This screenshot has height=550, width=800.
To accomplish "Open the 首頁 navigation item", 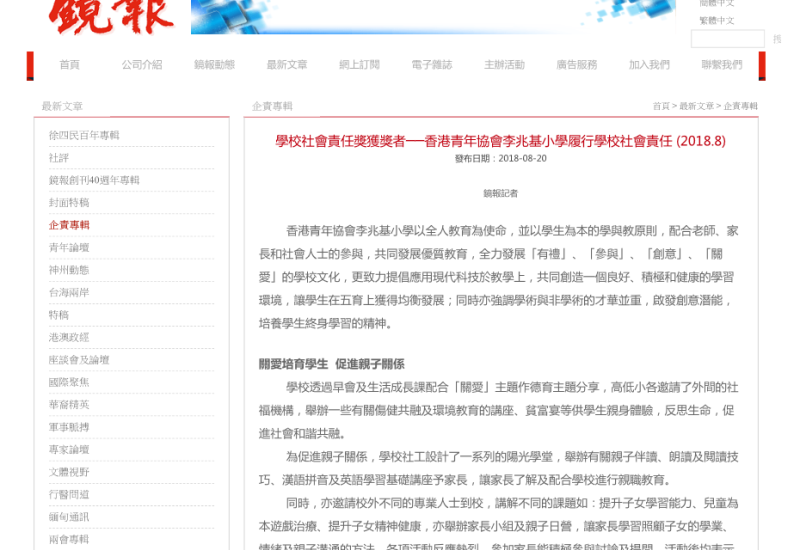I will [69, 65].
